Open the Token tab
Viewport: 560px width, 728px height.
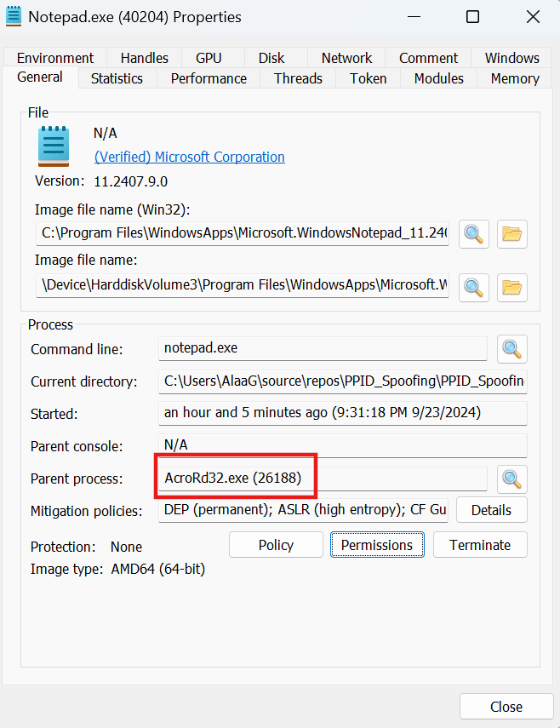pos(368,78)
